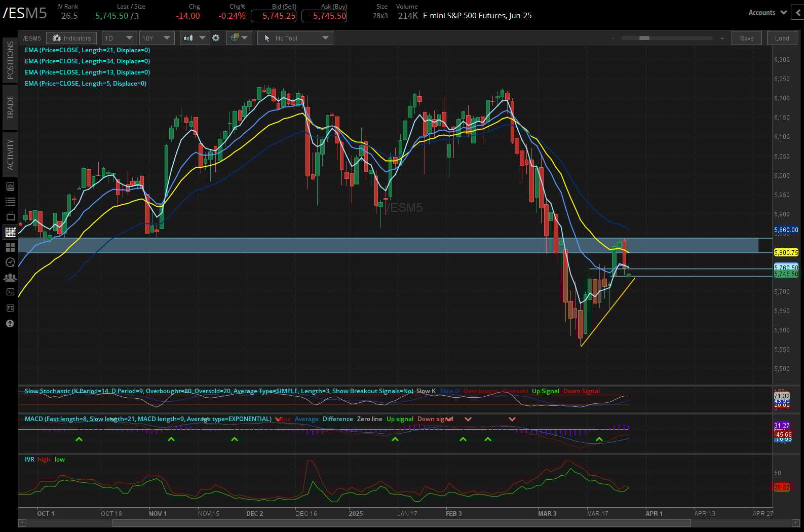Open the No Tool drawing dropdown
Viewport: 804px width, 532px height.
[295, 38]
